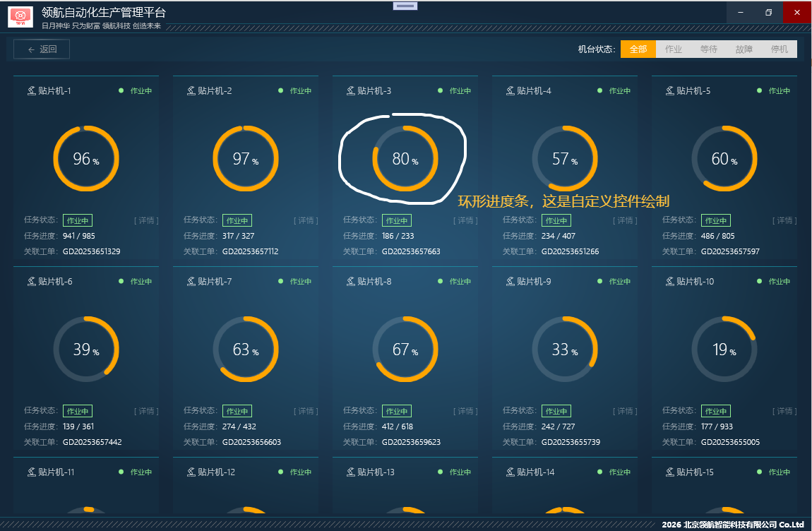
Task: Click work order GD20253657112
Action: [251, 252]
